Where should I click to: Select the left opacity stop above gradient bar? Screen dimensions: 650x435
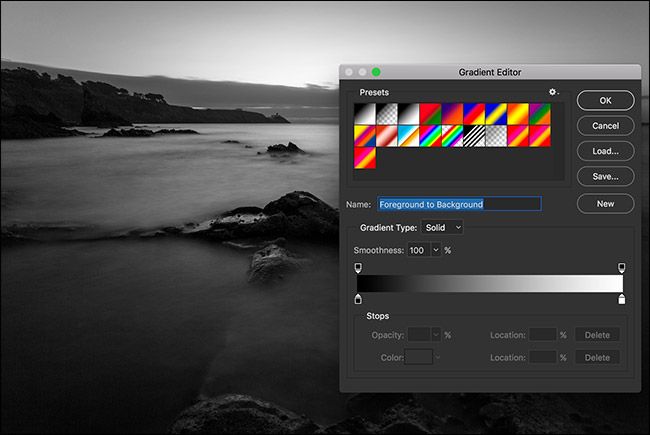[358, 267]
